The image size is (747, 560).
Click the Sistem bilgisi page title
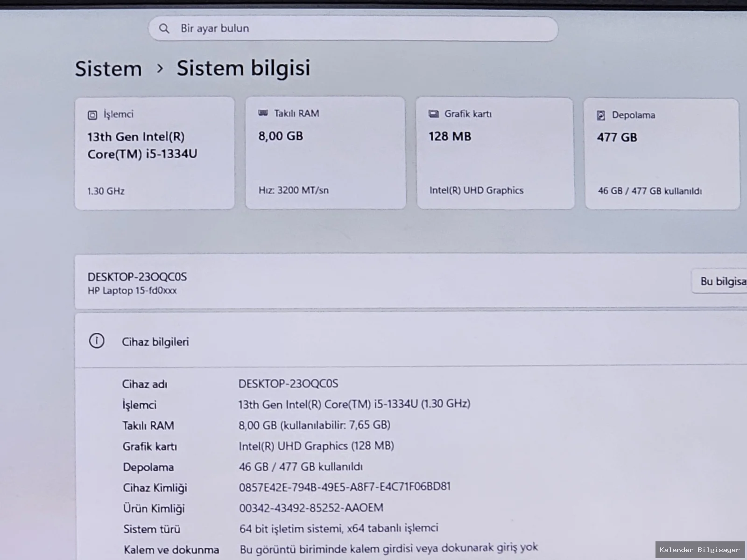(243, 68)
